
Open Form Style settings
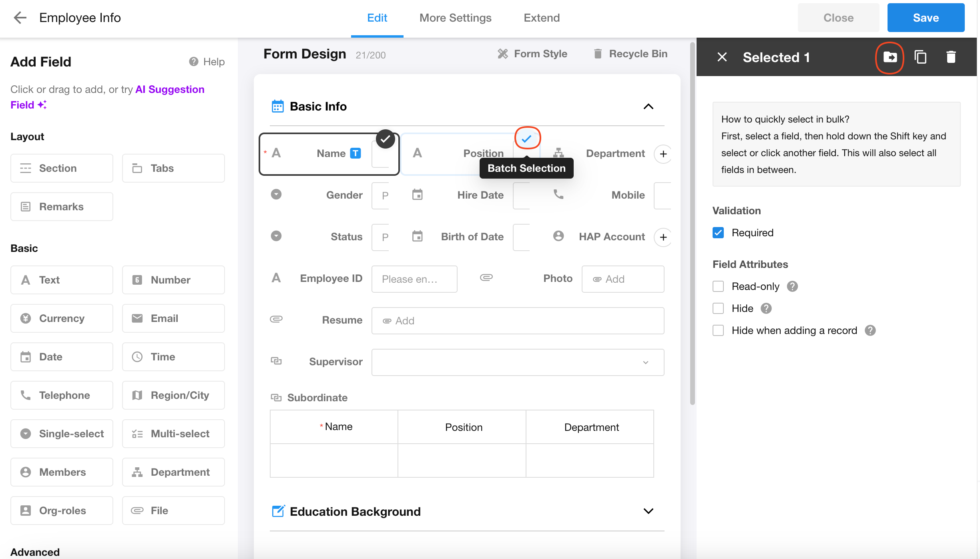pos(532,54)
